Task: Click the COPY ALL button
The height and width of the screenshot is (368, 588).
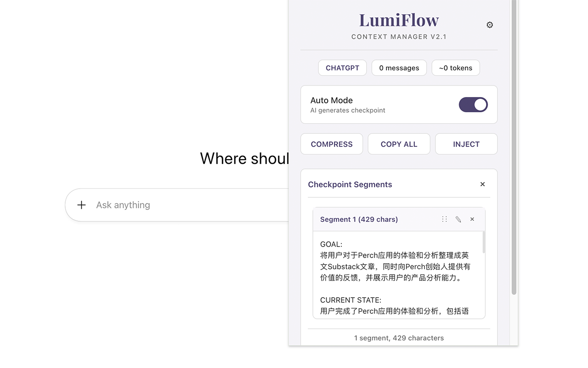Action: click(399, 144)
